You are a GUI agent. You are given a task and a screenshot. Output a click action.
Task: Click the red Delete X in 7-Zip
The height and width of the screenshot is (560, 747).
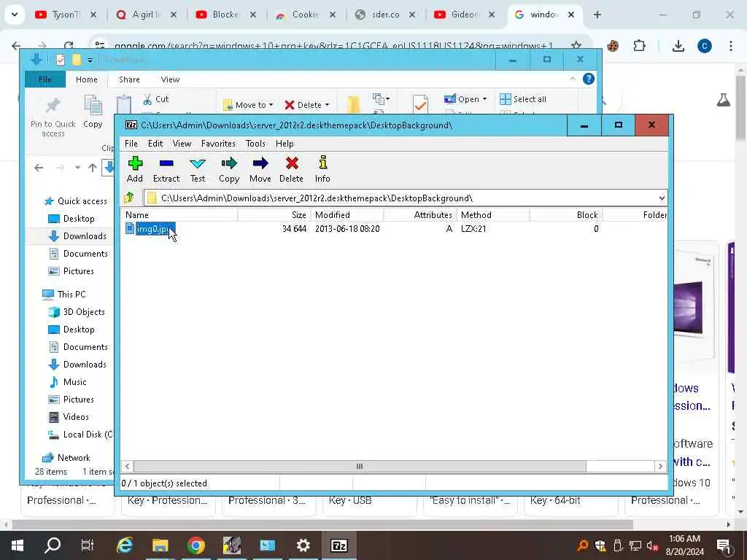tap(292, 164)
